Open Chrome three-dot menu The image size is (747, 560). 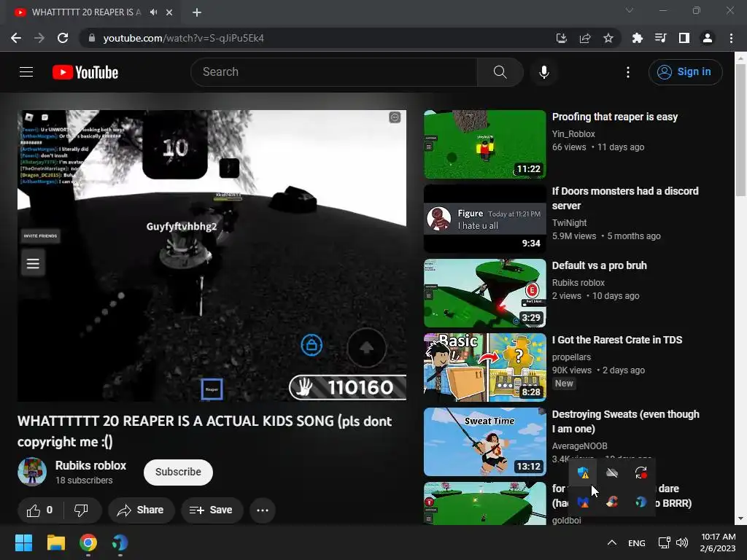point(731,38)
